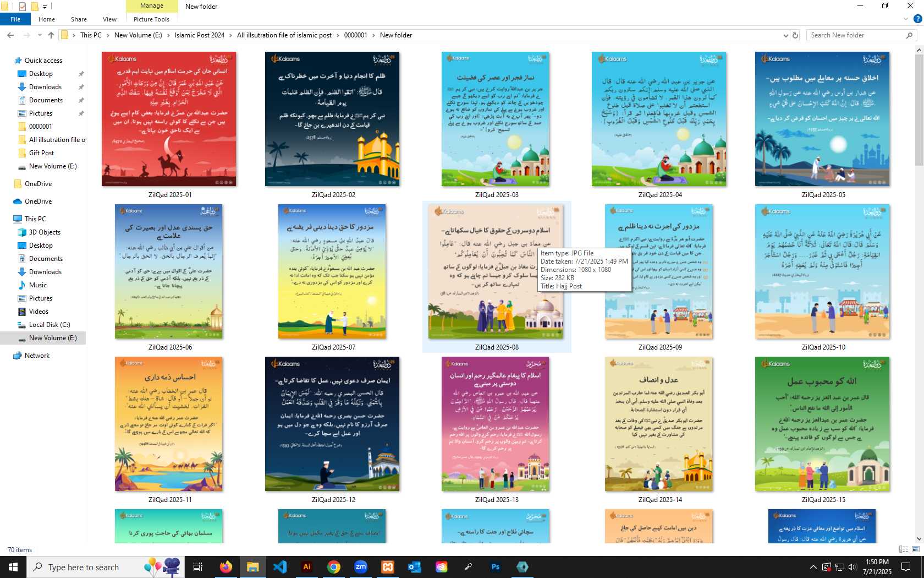Open Zoom from the taskbar

tap(361, 567)
